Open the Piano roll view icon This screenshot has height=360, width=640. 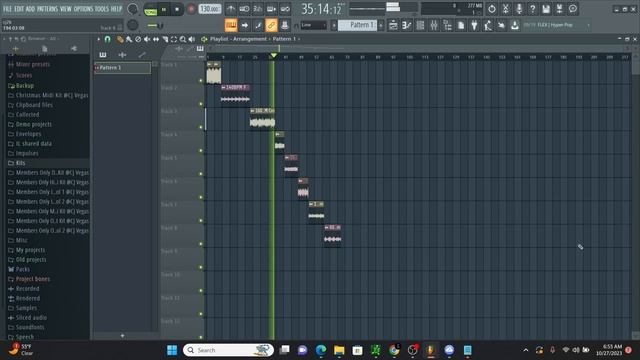click(407, 25)
